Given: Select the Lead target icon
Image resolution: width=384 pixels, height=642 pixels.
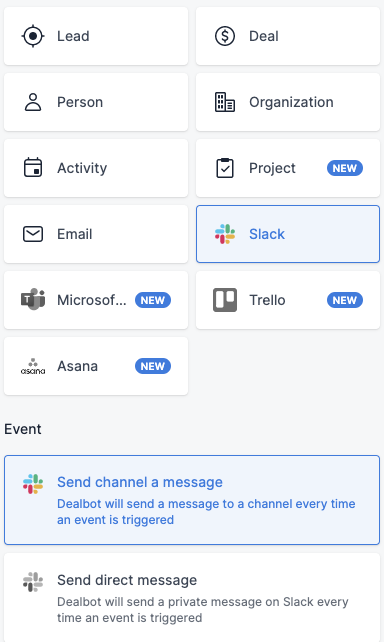Looking at the screenshot, I should click(33, 36).
